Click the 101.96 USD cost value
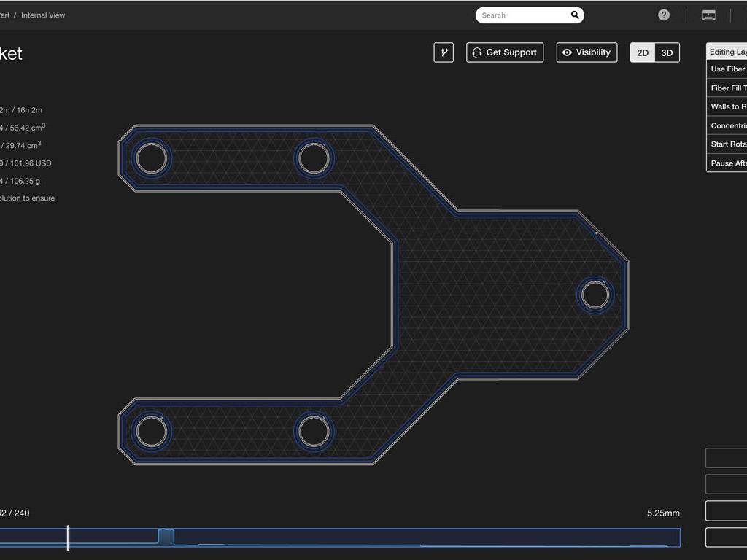The width and height of the screenshot is (747, 560). tap(31, 163)
